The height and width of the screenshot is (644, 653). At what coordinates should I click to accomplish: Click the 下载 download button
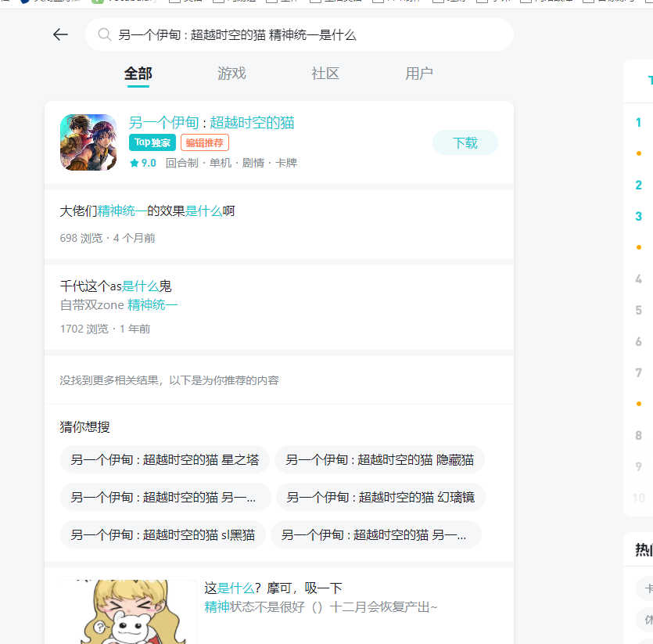tap(465, 142)
